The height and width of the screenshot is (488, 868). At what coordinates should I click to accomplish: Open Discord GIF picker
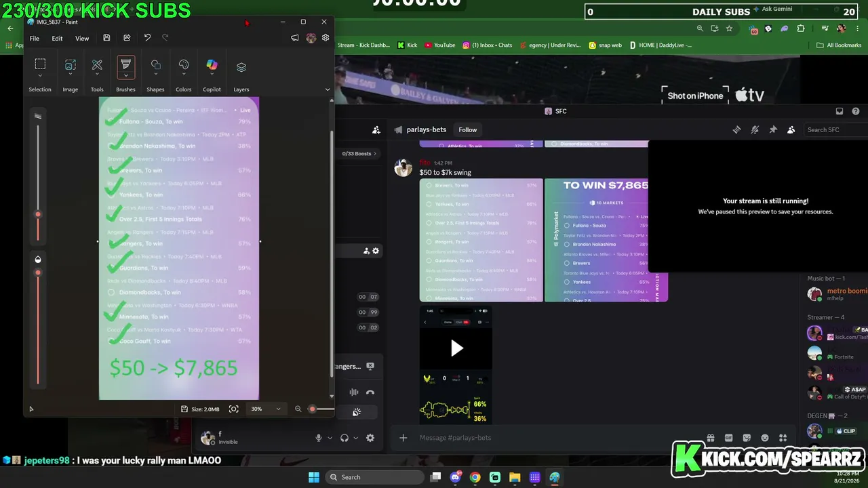(x=728, y=438)
